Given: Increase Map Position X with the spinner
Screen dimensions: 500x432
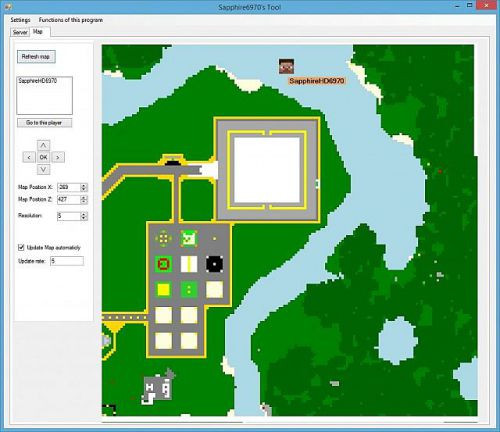Looking at the screenshot, I should click(x=84, y=185).
